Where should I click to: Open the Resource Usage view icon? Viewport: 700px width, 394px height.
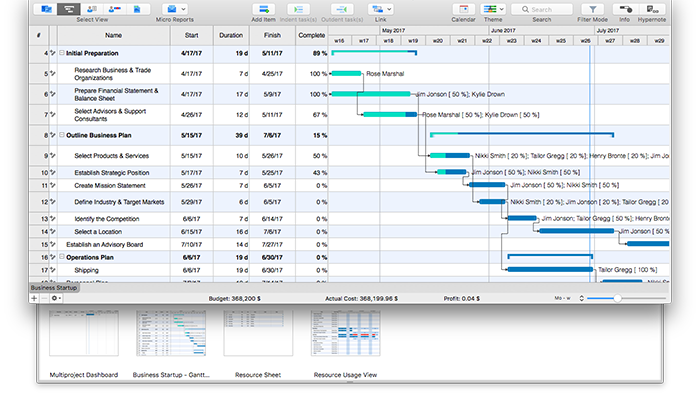pyautogui.click(x=114, y=9)
